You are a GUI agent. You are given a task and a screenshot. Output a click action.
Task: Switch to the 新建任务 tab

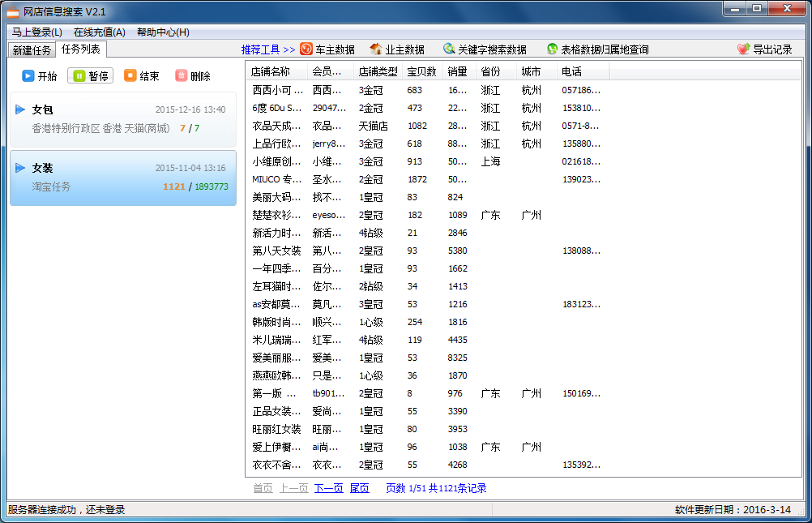[31, 49]
